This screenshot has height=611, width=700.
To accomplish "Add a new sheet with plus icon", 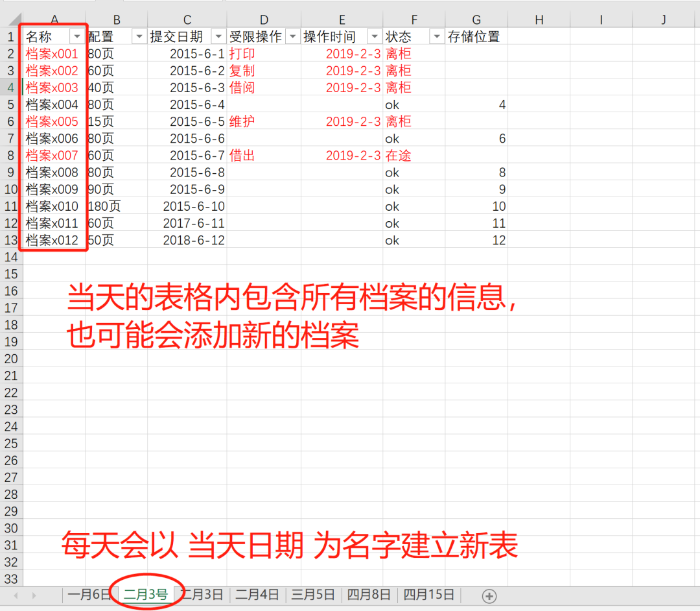I will [489, 596].
